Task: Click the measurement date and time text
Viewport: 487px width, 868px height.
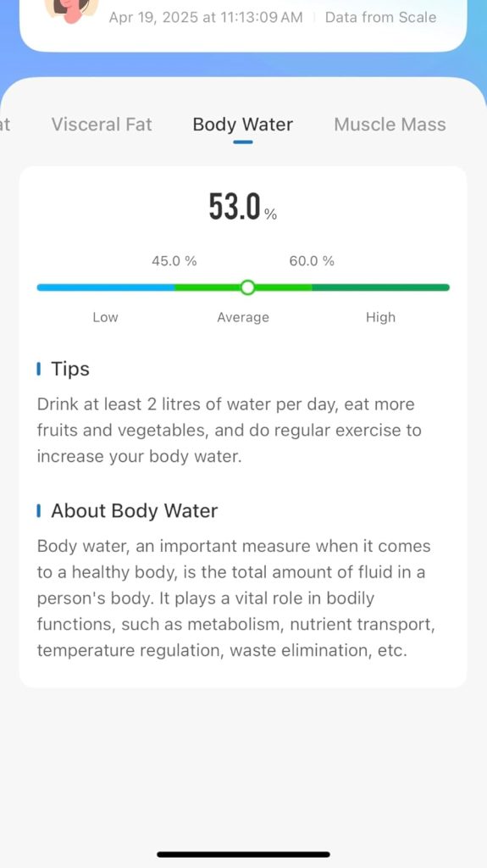Action: point(206,17)
